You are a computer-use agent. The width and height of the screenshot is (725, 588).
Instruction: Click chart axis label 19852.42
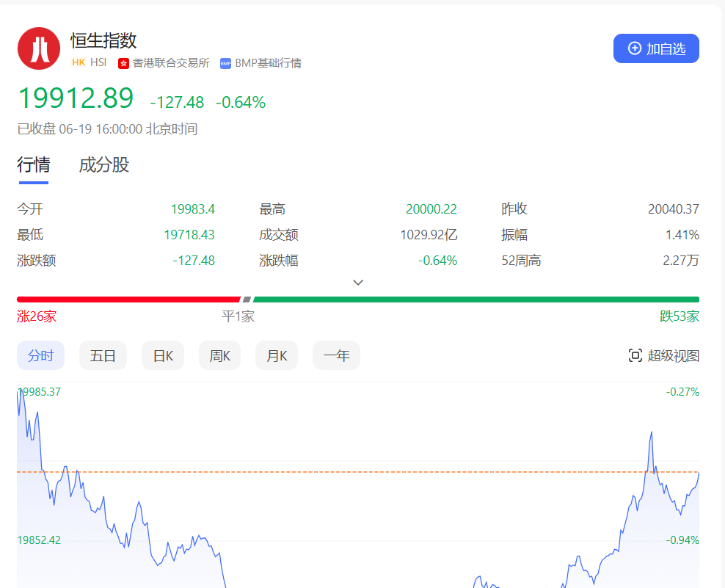click(x=39, y=540)
